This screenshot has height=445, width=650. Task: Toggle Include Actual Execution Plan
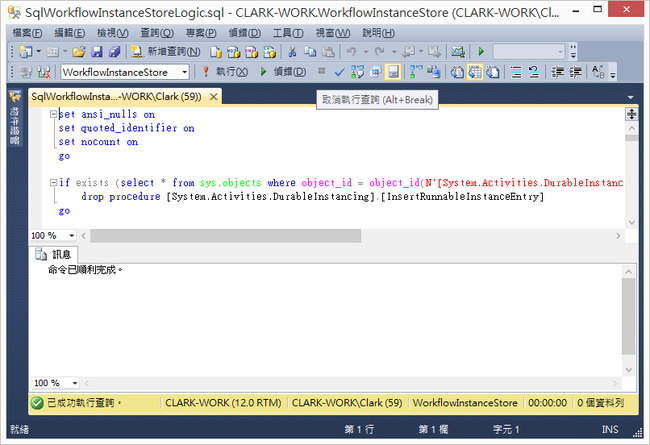tap(416, 72)
